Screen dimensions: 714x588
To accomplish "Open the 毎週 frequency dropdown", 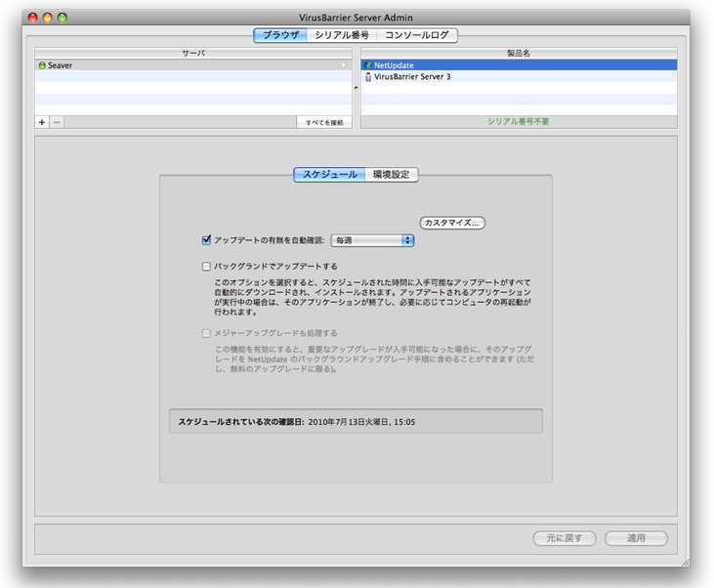I will point(372,240).
